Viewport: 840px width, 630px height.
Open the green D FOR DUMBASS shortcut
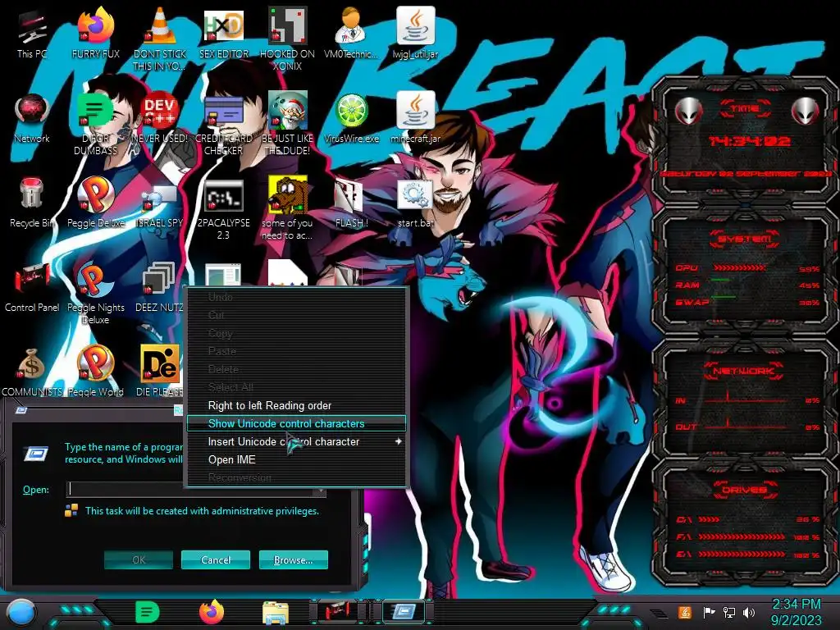pos(95,123)
